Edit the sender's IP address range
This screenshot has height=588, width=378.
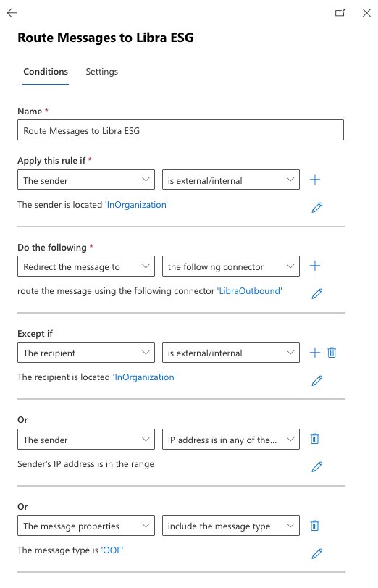pyautogui.click(x=317, y=467)
